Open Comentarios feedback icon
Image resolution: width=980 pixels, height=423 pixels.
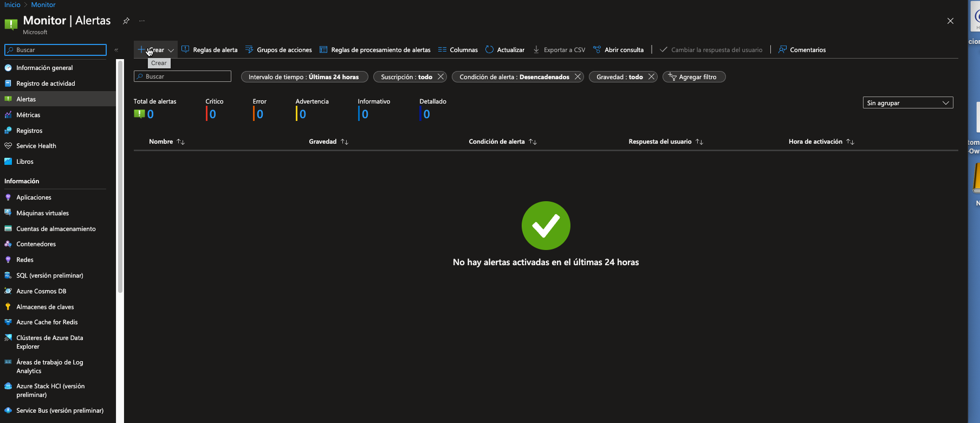coord(782,50)
